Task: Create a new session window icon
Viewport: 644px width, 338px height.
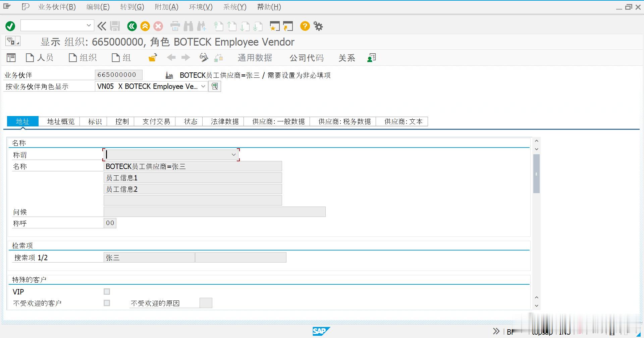Action: coord(275,26)
